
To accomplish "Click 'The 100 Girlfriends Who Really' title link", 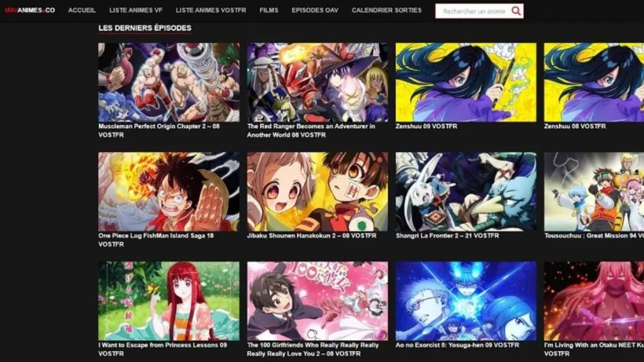I will tap(313, 349).
